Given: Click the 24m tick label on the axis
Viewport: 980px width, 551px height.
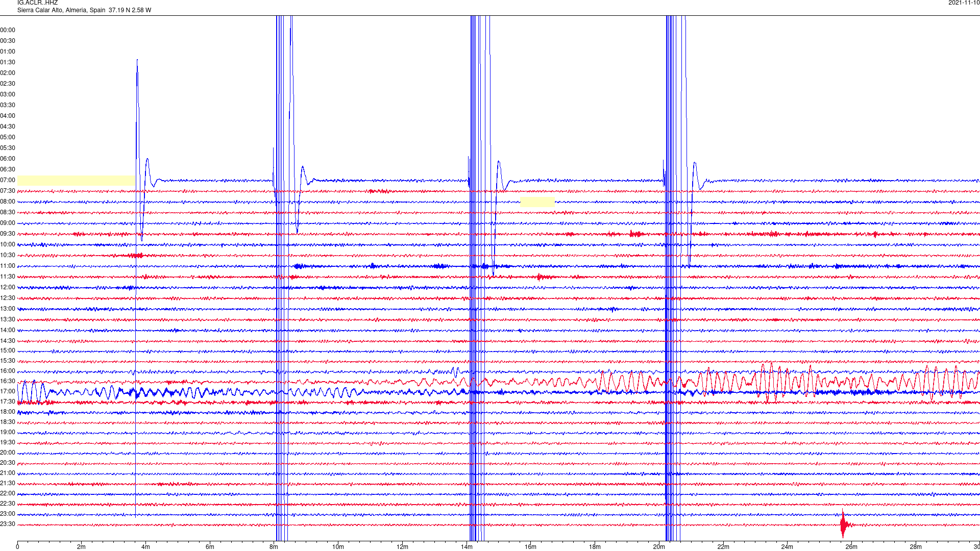Looking at the screenshot, I should tap(787, 547).
